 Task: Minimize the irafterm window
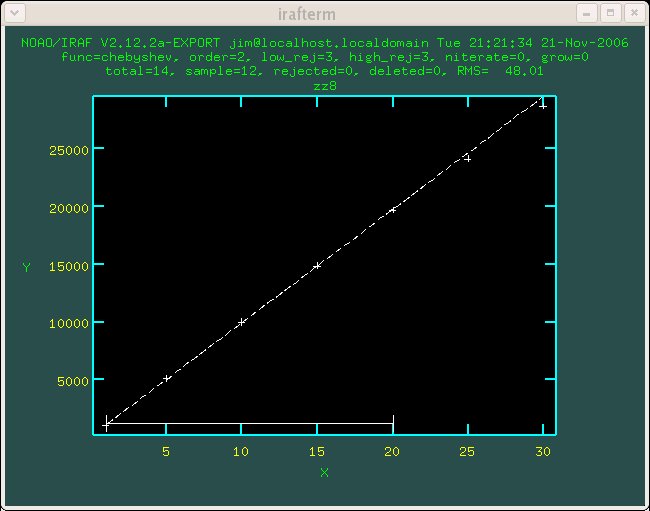[587, 13]
